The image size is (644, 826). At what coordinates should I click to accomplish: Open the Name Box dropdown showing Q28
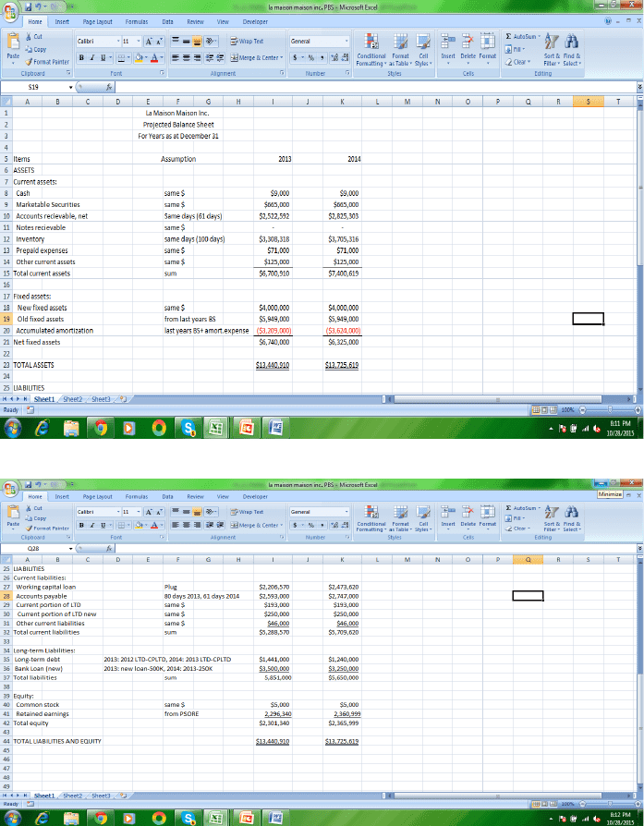[x=70, y=549]
